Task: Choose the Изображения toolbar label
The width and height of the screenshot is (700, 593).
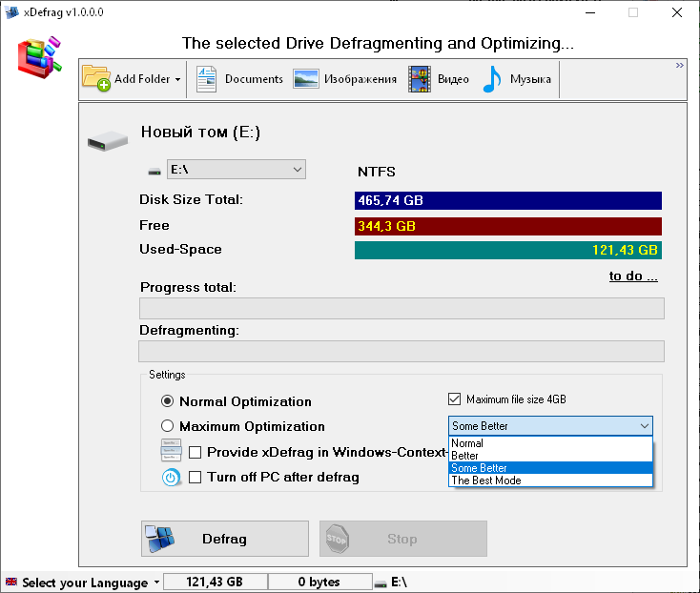Action: 360,79
